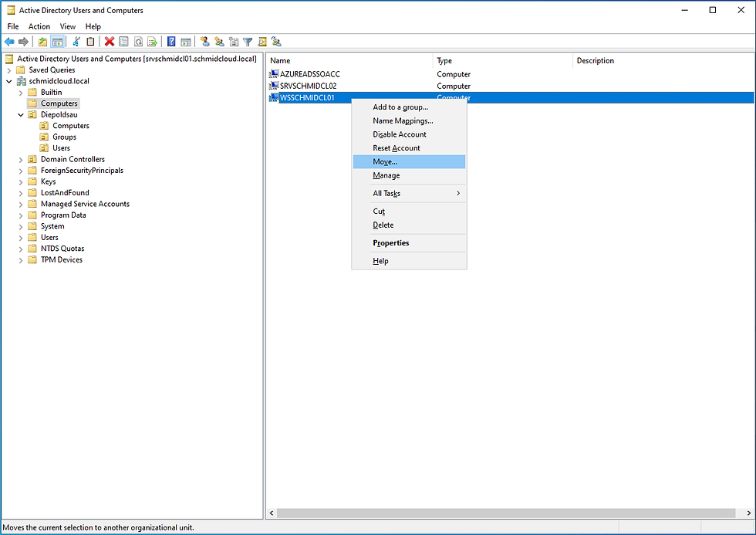756x535 pixels.
Task: Sort by the Name column header
Action: click(x=349, y=61)
